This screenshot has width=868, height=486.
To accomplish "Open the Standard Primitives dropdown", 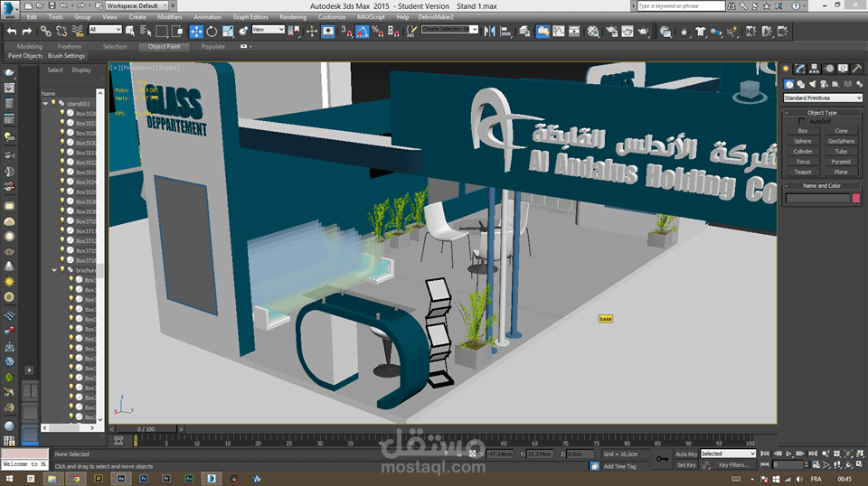I will click(x=823, y=98).
